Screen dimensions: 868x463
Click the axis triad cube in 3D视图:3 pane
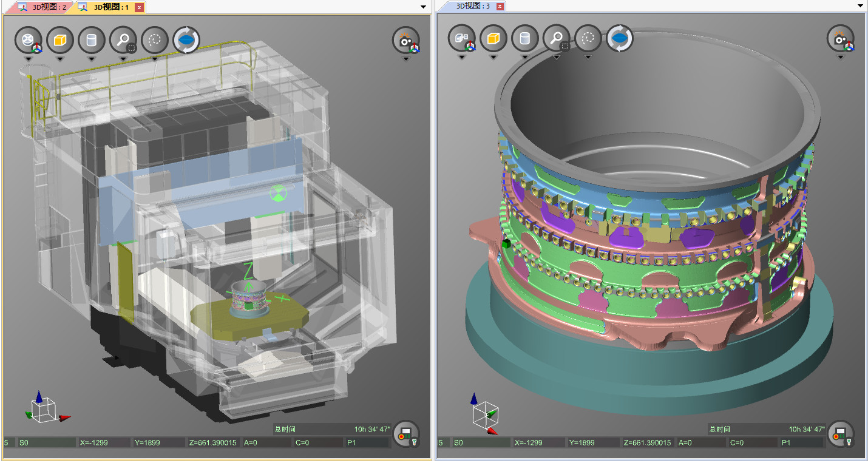click(x=486, y=414)
